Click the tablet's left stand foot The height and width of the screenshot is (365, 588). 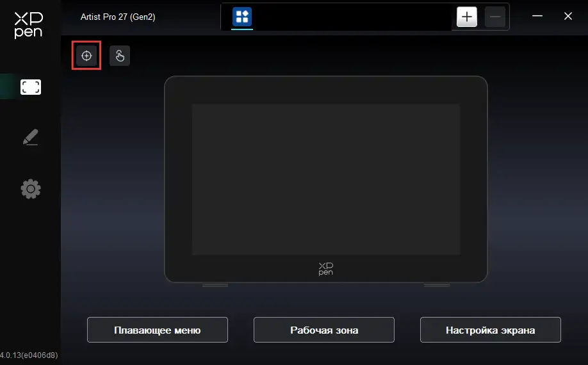click(x=215, y=285)
